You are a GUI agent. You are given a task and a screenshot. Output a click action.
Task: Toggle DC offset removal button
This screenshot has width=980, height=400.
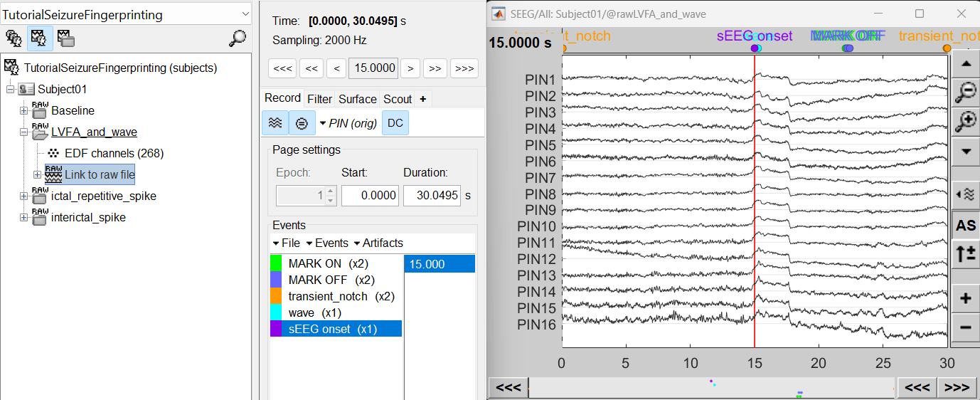(395, 123)
